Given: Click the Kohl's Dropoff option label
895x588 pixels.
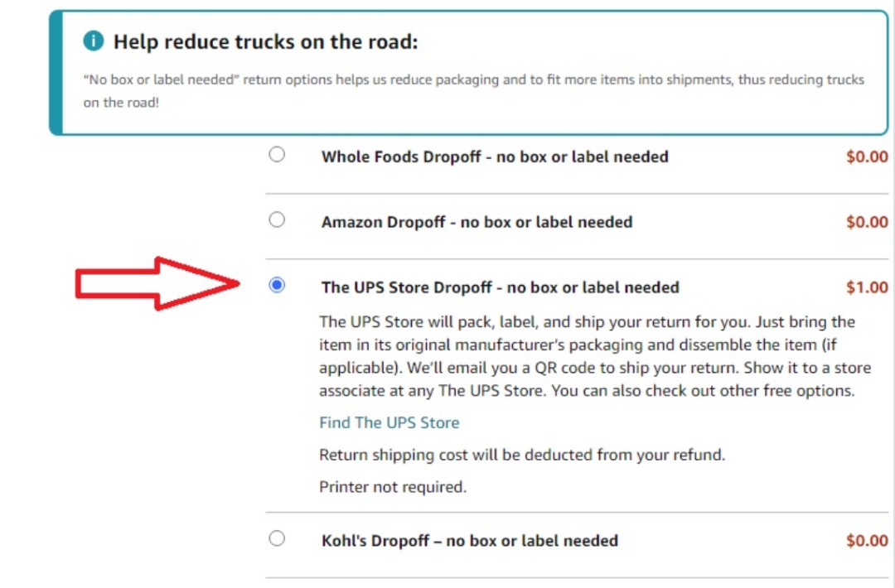Looking at the screenshot, I should click(469, 541).
